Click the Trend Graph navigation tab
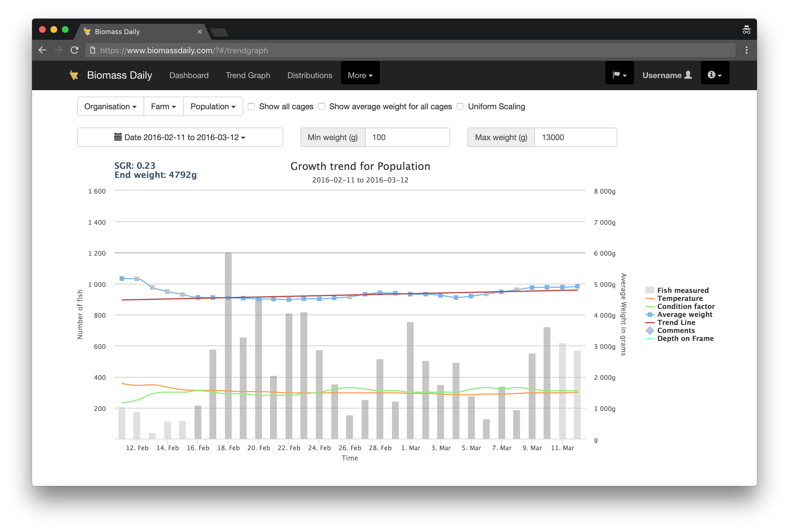The width and height of the screenshot is (789, 532). 247,75
